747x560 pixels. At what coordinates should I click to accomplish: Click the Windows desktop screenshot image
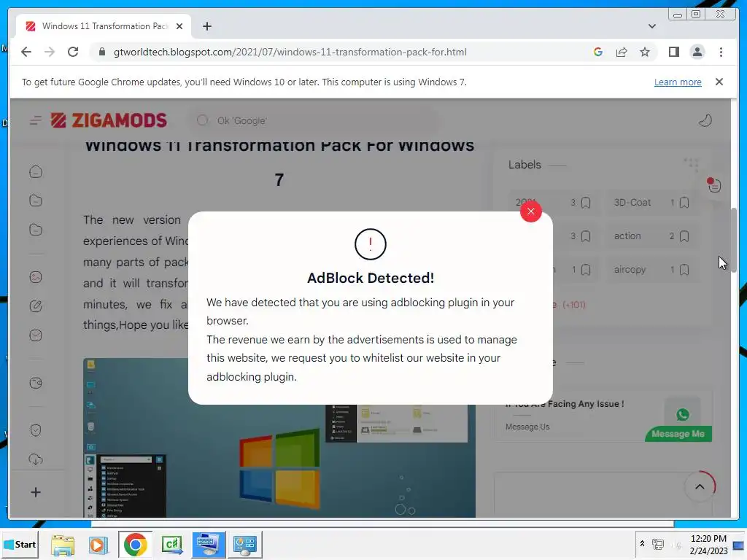tap(279, 437)
